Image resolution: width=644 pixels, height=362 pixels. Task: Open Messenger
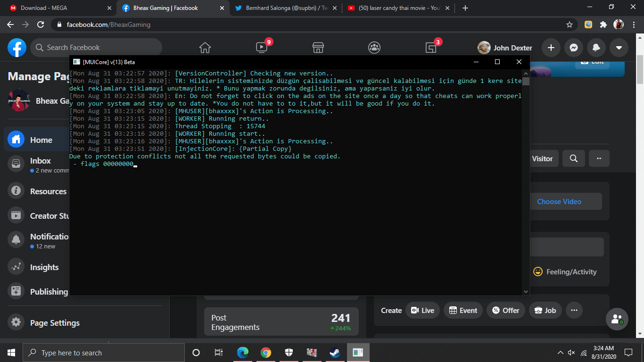tap(573, 48)
